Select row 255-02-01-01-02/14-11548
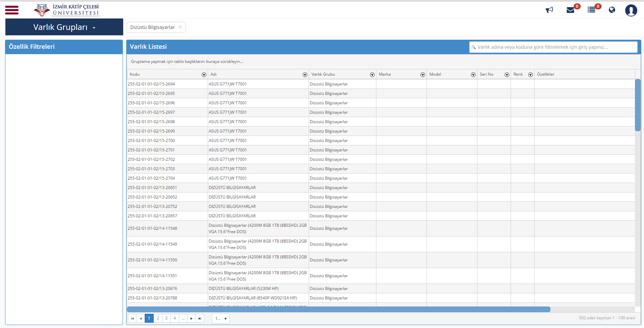 click(x=381, y=228)
